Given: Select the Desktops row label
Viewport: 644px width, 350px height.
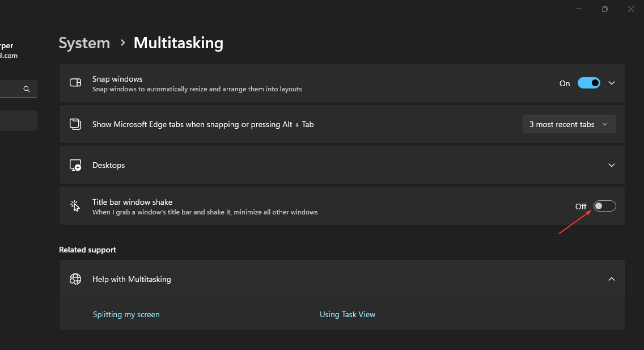Looking at the screenshot, I should click(x=109, y=165).
